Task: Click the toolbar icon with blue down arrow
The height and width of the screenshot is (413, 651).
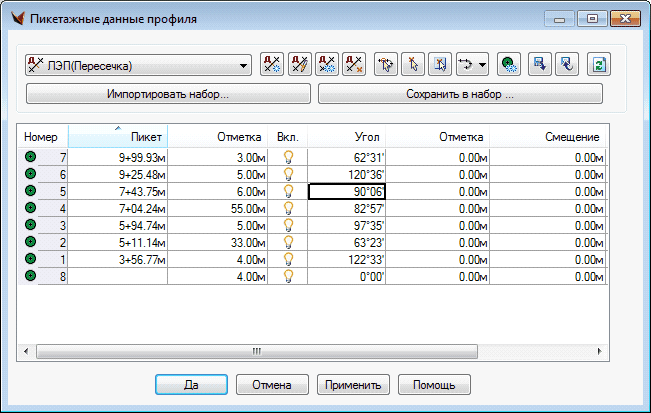Action: click(540, 65)
